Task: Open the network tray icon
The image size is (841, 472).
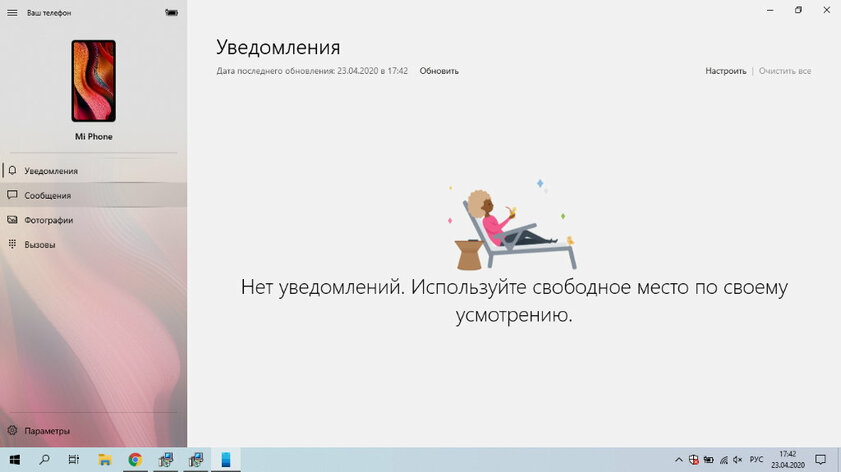Action: pos(724,460)
